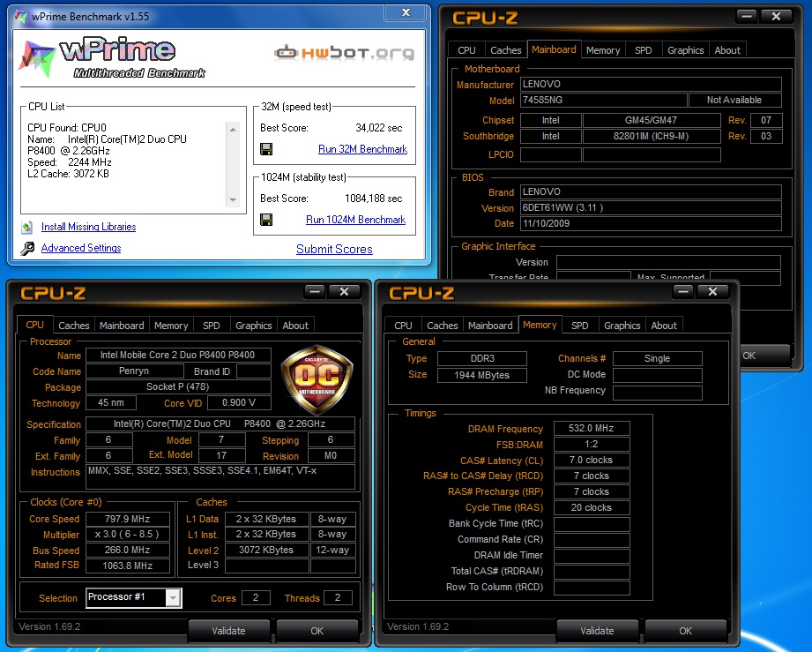Viewport: 812px width, 652px height.
Task: Click the wPrime logo graphic
Action: pyautogui.click(x=112, y=58)
